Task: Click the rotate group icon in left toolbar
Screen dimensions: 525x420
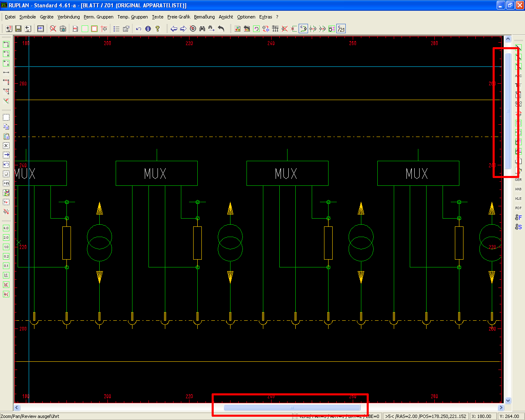Action: [6, 164]
